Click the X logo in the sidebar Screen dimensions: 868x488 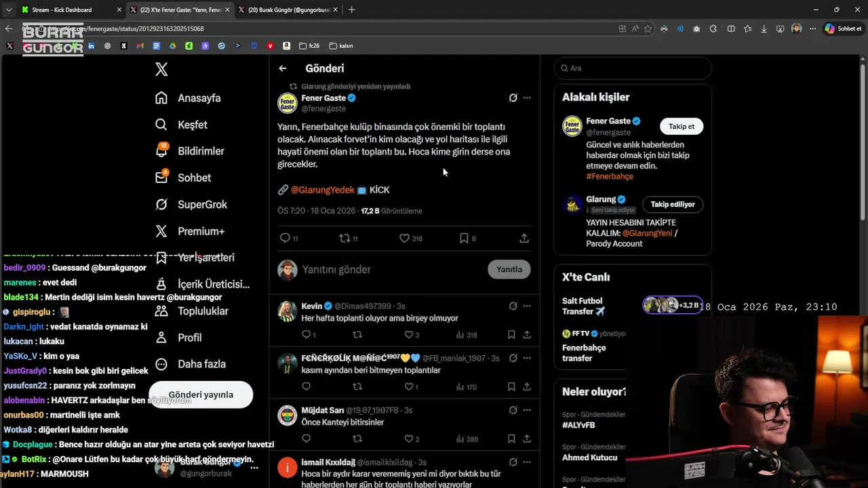pos(161,69)
